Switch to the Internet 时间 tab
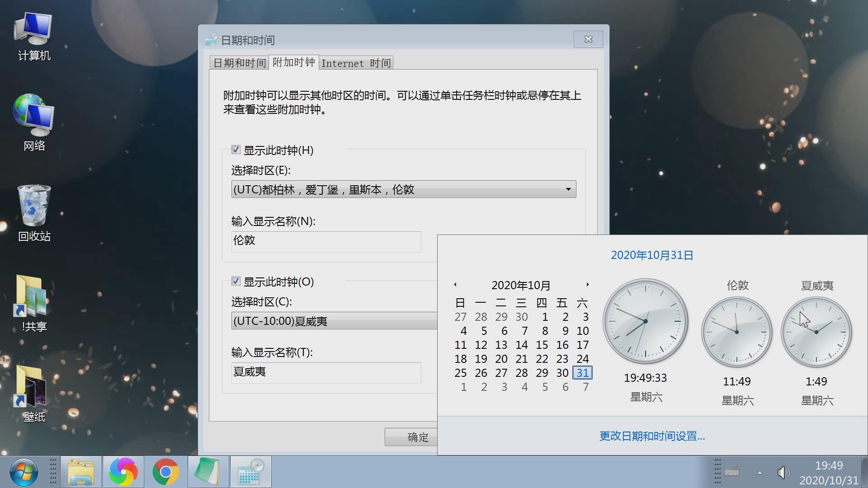 point(356,63)
